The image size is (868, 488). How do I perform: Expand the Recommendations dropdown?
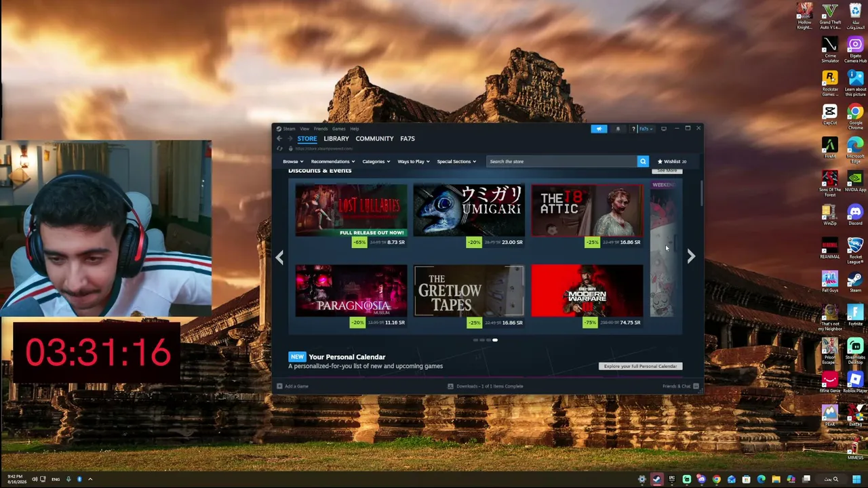pyautogui.click(x=333, y=161)
